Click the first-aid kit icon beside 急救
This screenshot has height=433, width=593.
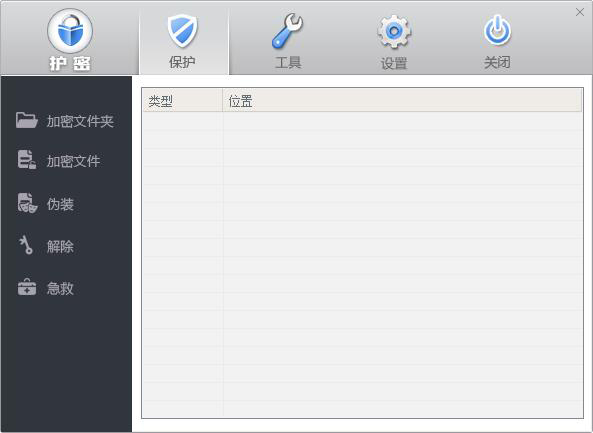tap(27, 287)
